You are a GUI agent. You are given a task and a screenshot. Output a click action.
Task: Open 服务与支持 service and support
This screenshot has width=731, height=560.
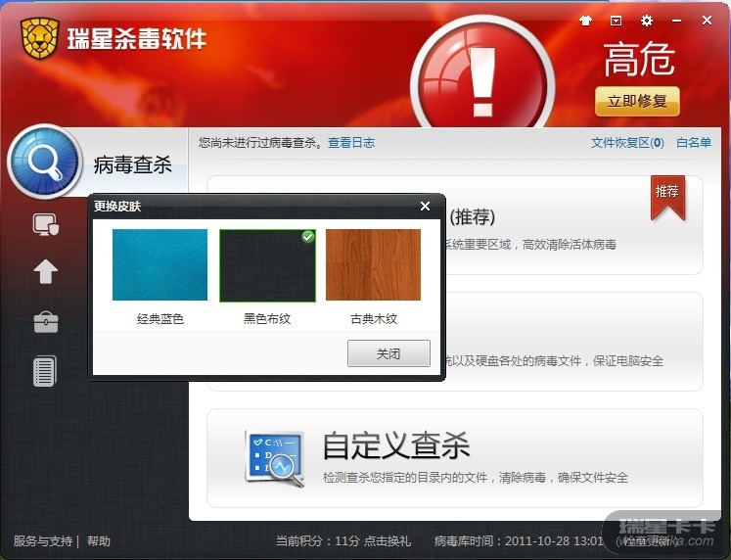[x=43, y=540]
